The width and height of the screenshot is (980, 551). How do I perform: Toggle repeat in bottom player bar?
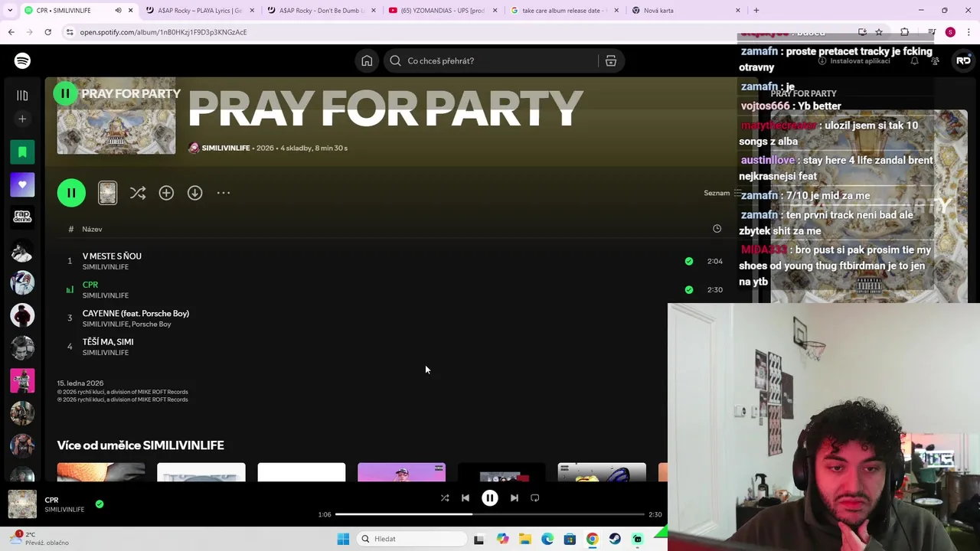pyautogui.click(x=535, y=498)
